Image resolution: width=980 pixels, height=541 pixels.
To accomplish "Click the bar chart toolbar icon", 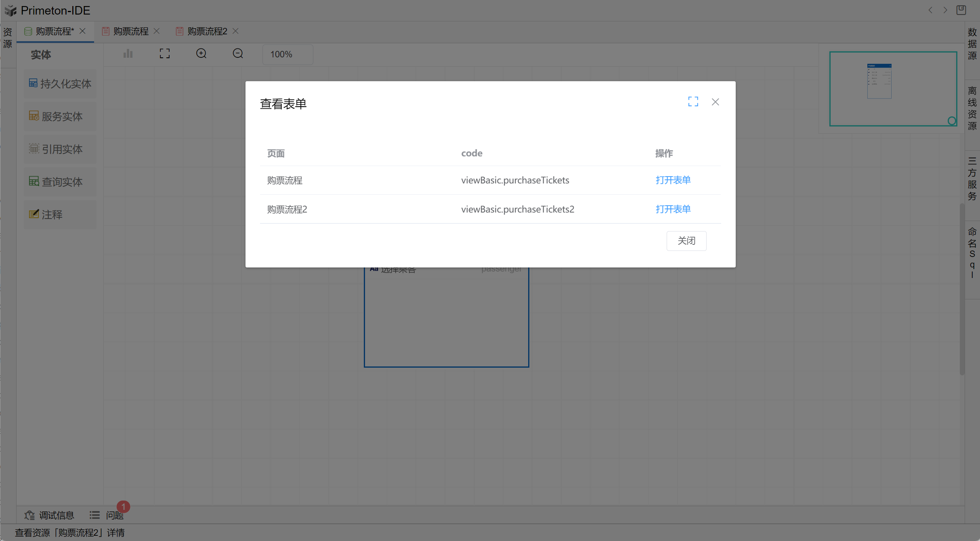I will 128,53.
